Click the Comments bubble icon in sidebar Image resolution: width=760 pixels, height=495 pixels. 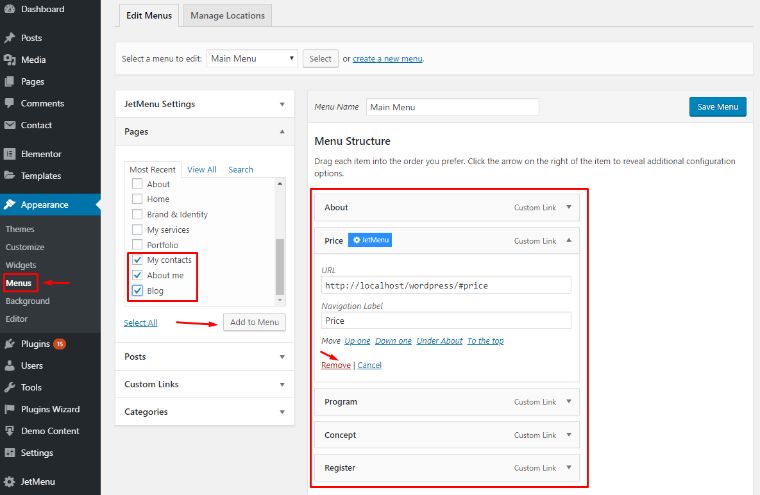coord(10,104)
